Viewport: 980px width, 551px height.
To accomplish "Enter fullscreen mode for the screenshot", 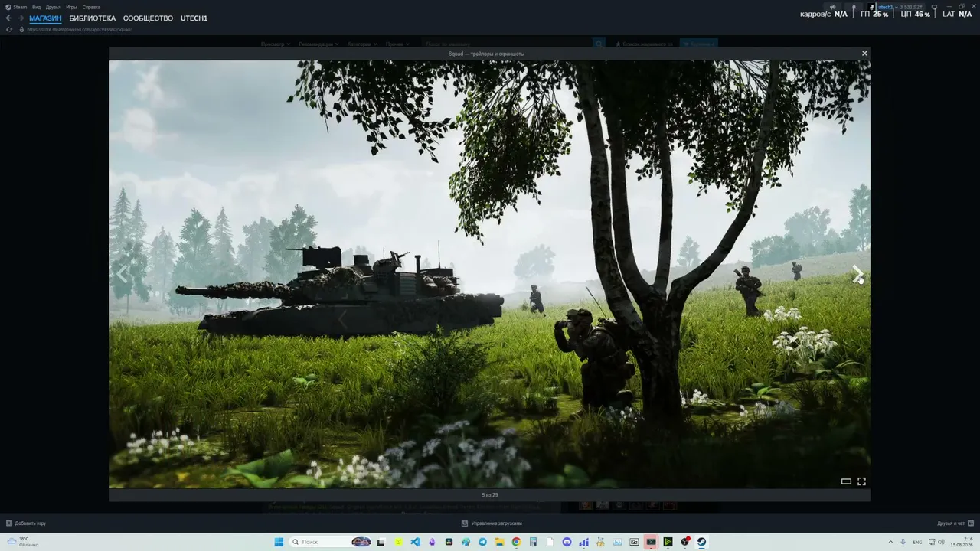I will tap(861, 481).
